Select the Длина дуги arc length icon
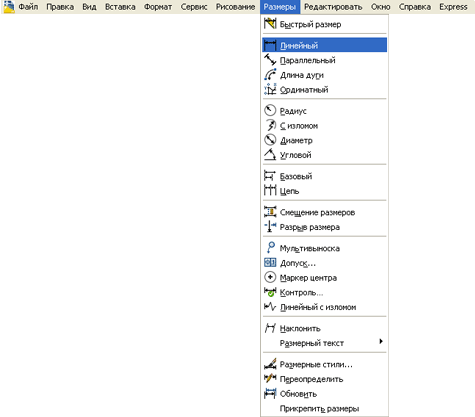Image resolution: width=475 pixels, height=417 pixels. pyautogui.click(x=270, y=75)
